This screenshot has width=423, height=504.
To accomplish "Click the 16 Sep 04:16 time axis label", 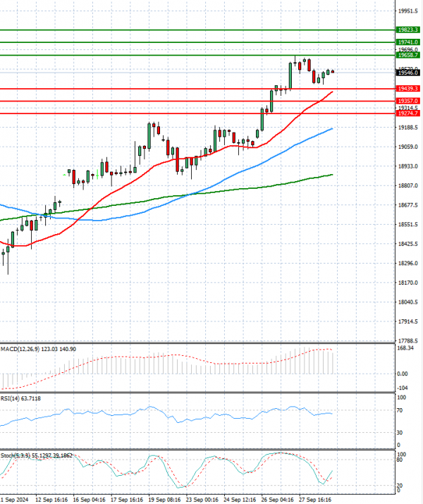I will pyautogui.click(x=89, y=500).
